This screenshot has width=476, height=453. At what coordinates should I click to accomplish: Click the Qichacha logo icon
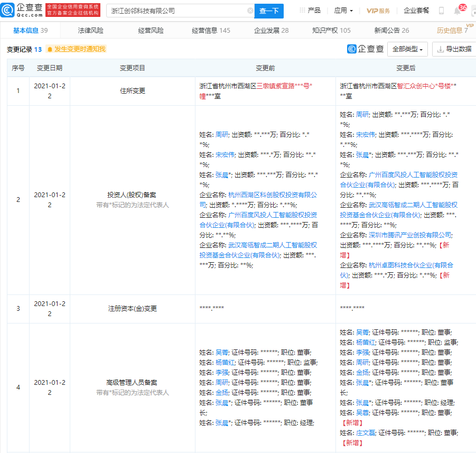7,10
